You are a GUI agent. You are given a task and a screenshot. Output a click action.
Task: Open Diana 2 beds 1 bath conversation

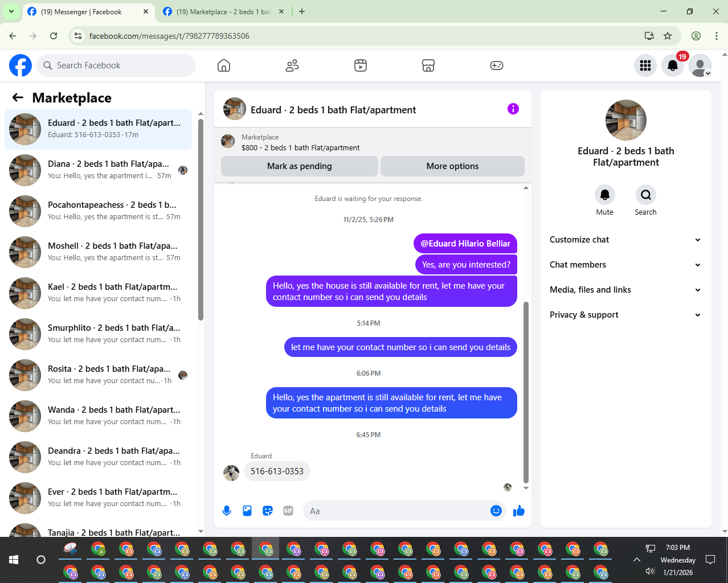click(98, 170)
